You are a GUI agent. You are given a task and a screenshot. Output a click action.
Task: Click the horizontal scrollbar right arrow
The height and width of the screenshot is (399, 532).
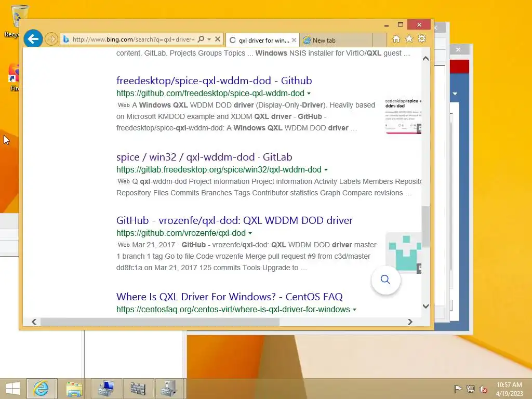(410, 322)
